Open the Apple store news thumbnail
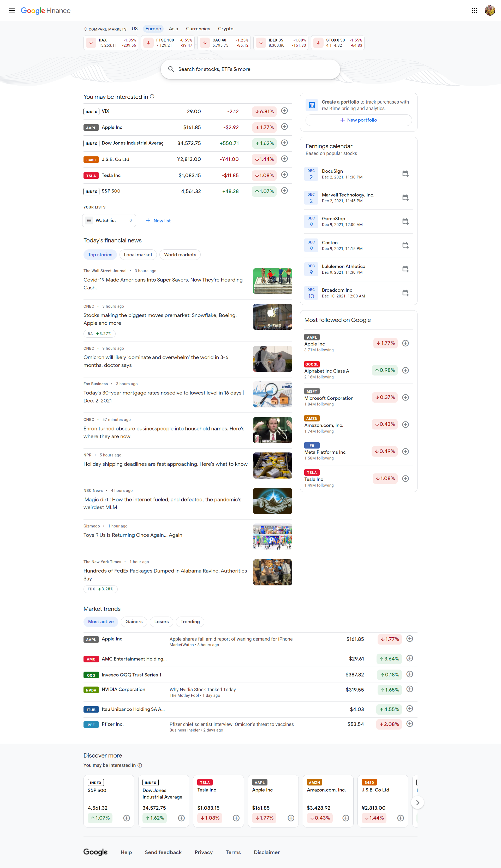501x868 pixels. [272, 316]
